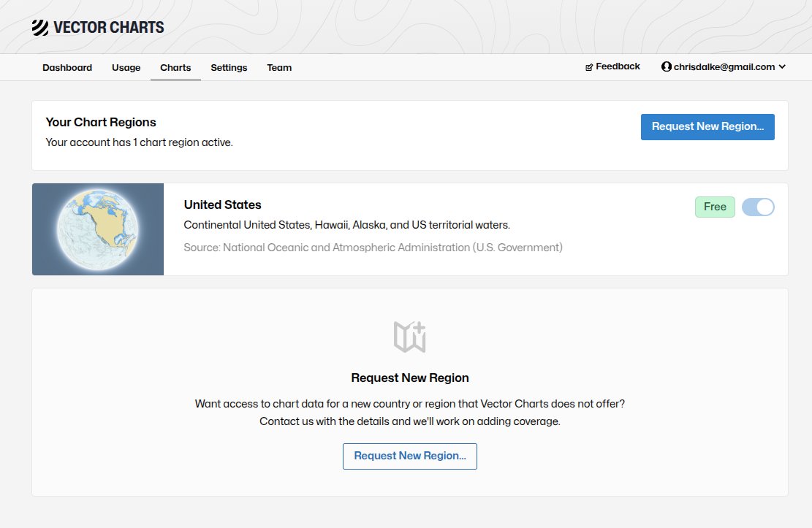The width and height of the screenshot is (812, 528).
Task: Go to the Settings tab
Action: 229,68
